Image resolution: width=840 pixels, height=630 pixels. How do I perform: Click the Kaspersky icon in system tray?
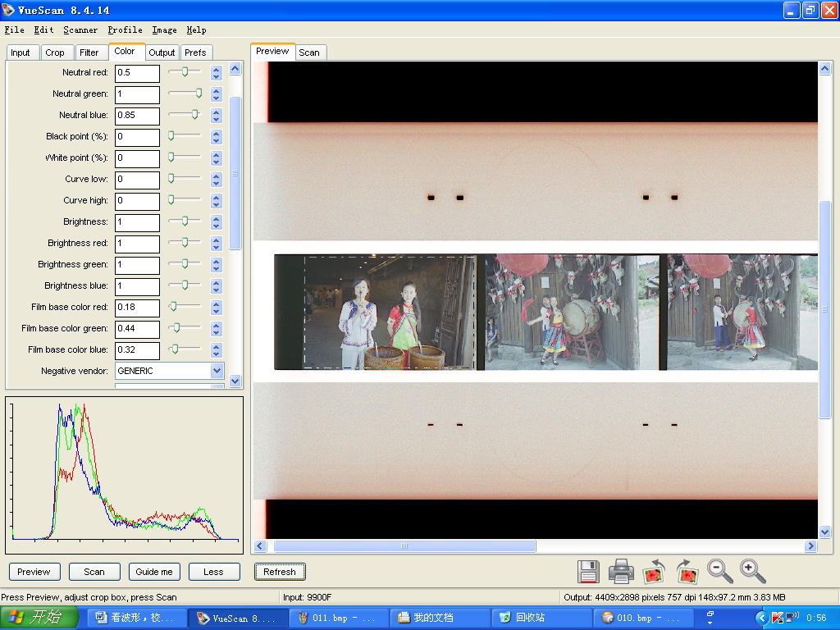pyautogui.click(x=776, y=618)
